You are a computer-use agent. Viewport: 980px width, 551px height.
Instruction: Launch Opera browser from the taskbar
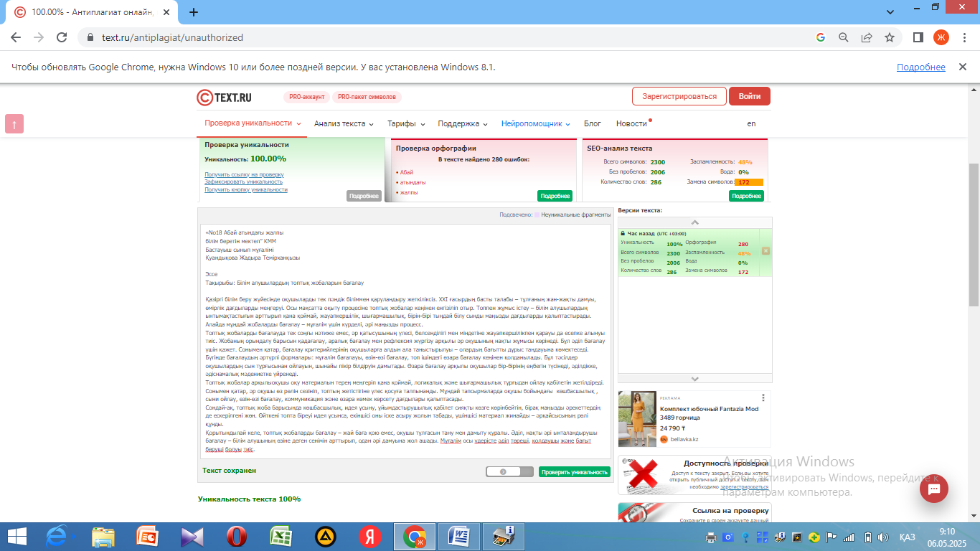(236, 537)
